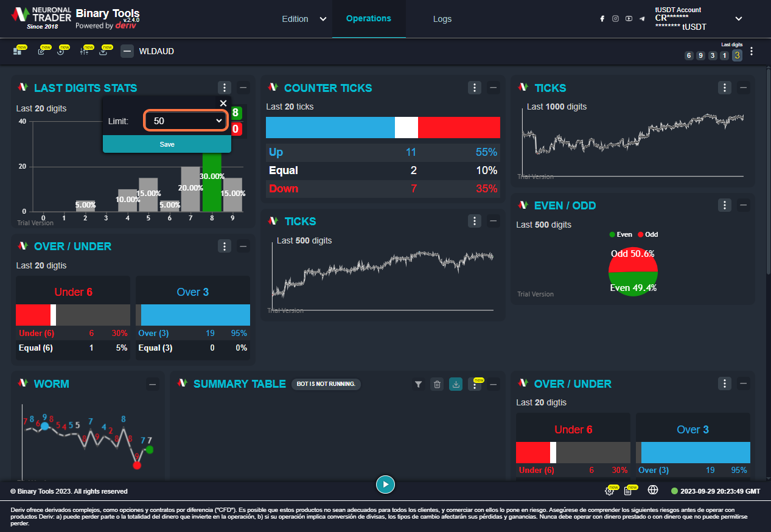Screen dimensions: 771x532
Task: Minimize the upper Over / Under panel
Action: [243, 246]
